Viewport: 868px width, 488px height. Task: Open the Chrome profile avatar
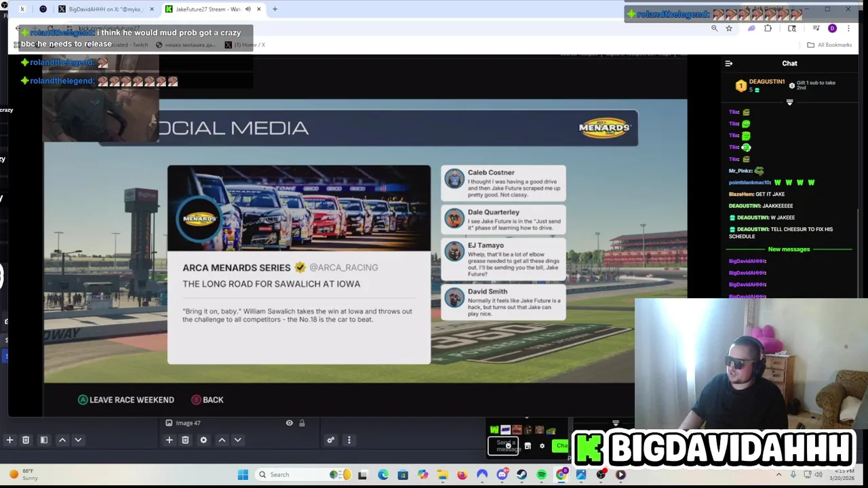coord(832,28)
